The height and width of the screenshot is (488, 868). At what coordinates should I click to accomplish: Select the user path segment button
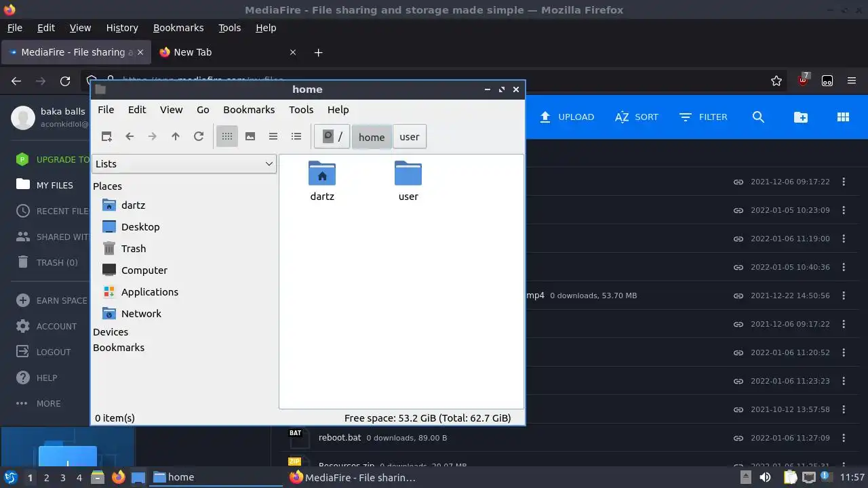click(x=409, y=136)
